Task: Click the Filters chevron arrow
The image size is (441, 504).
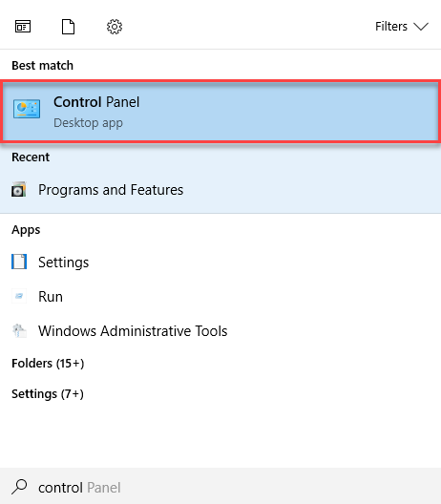Action: click(421, 27)
